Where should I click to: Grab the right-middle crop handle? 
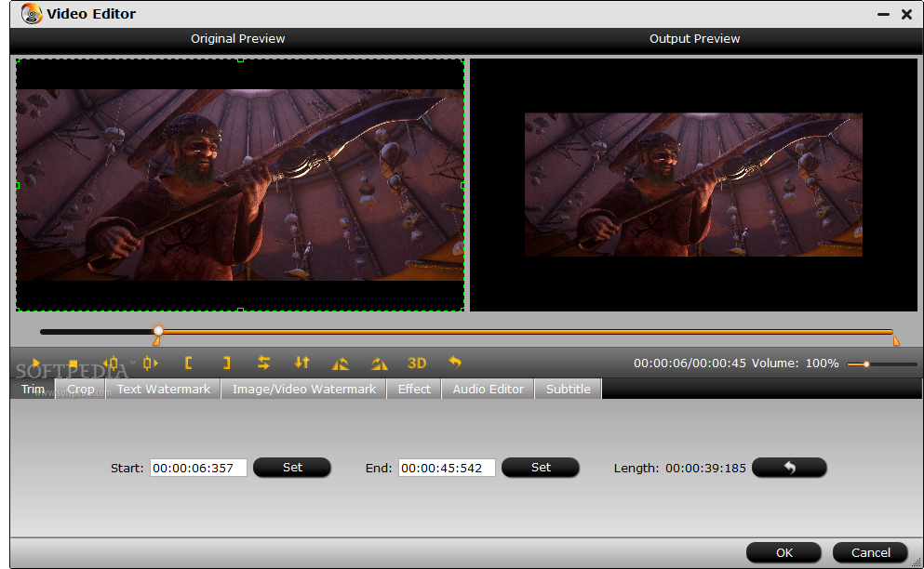462,185
